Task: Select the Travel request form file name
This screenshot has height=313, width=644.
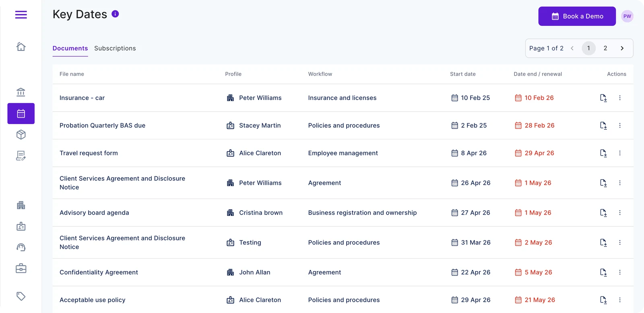Action: [89, 153]
